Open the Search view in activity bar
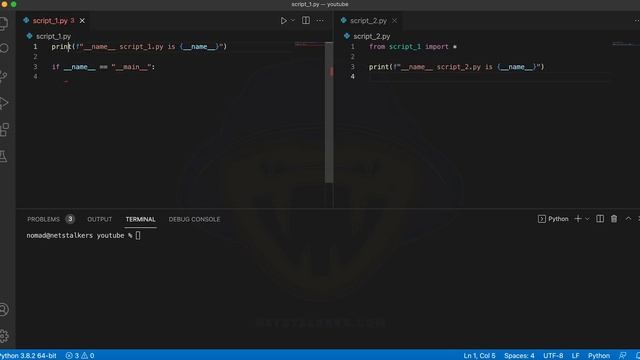Image resolution: width=640 pixels, height=360 pixels. point(4,48)
